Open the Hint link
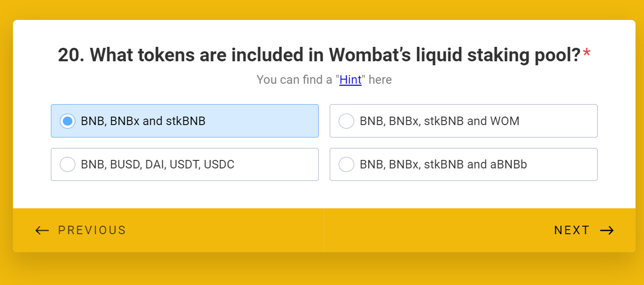The width and height of the screenshot is (644, 285). (350, 80)
